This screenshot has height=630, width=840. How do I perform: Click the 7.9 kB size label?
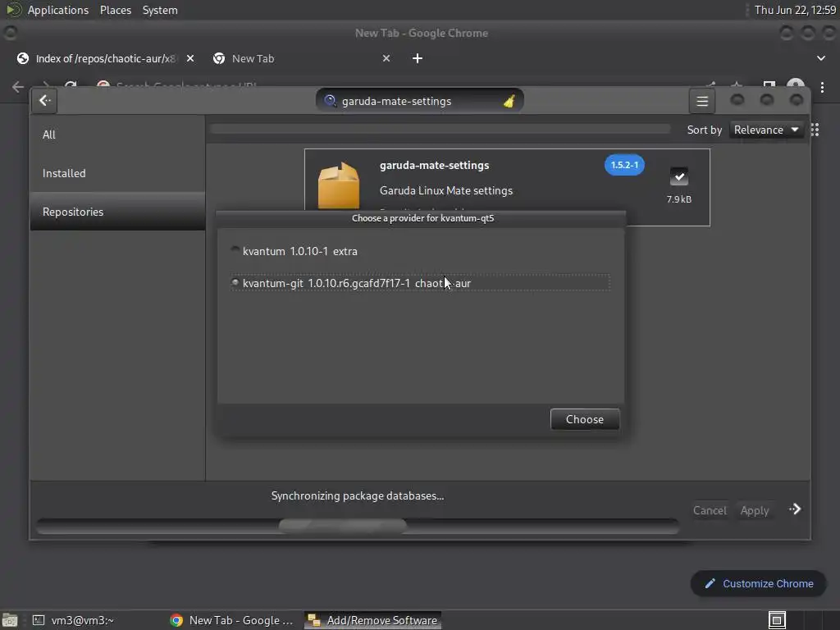click(x=678, y=199)
